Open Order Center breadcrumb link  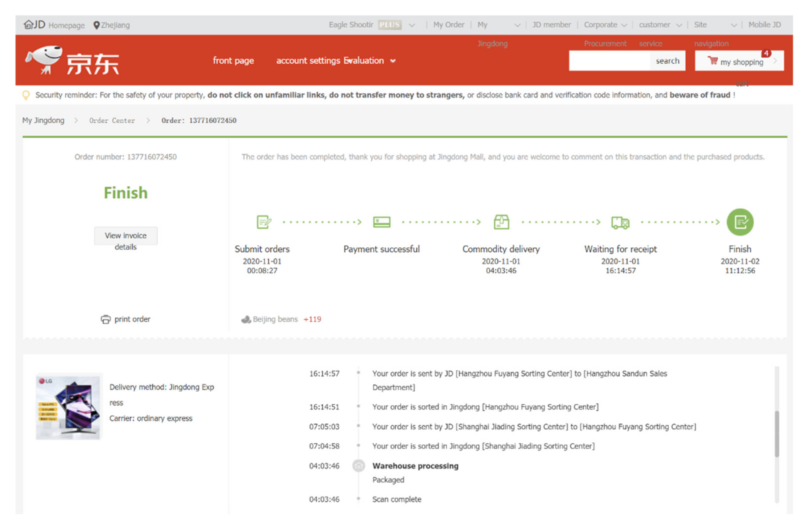click(112, 120)
